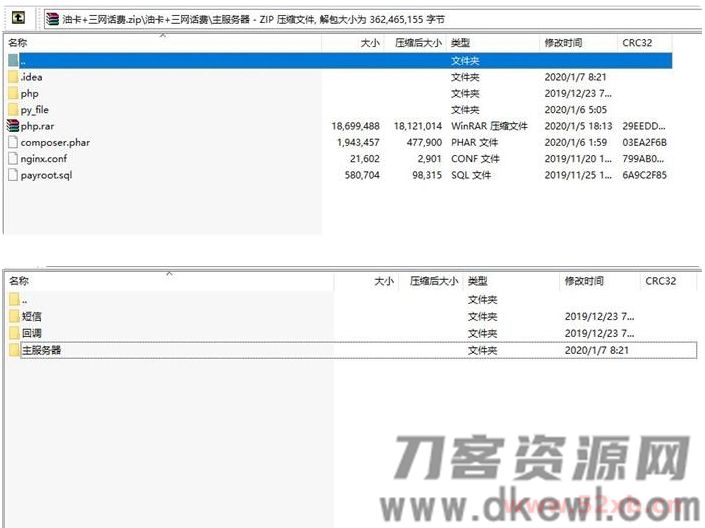Select the py_file folder name
This screenshot has width=705, height=528.
34,110
